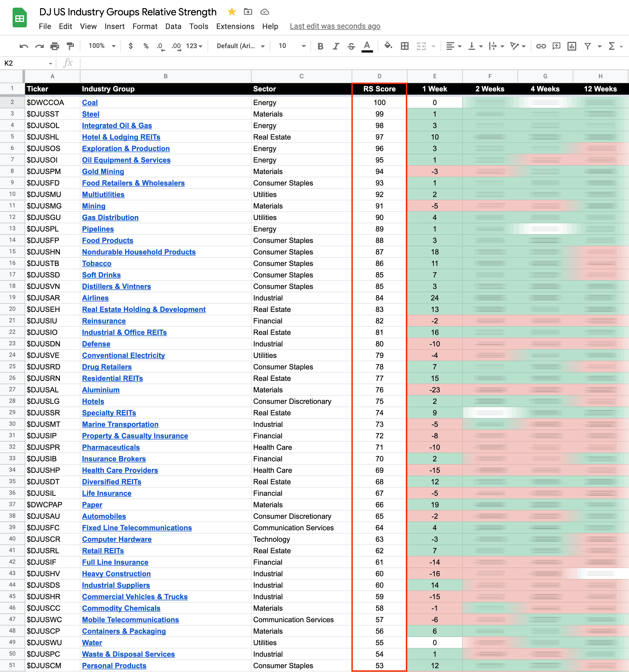Open text wrapping dropdown
629x672 pixels.
click(x=497, y=46)
